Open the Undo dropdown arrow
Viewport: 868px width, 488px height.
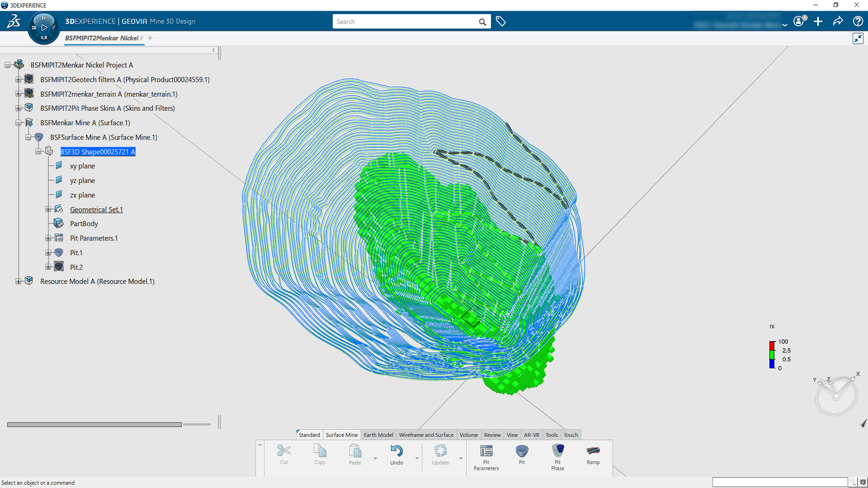pyautogui.click(x=417, y=458)
